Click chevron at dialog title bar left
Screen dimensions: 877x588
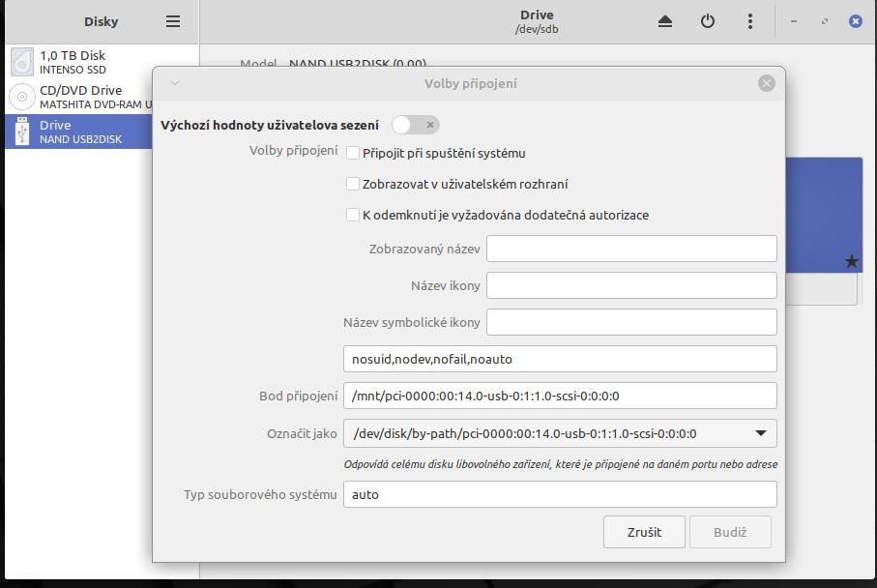coord(175,83)
